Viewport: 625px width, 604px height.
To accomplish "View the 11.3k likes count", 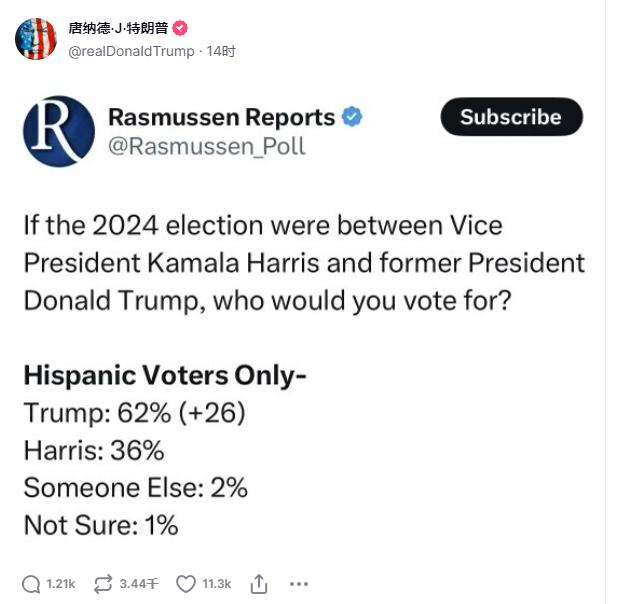I will (x=216, y=584).
